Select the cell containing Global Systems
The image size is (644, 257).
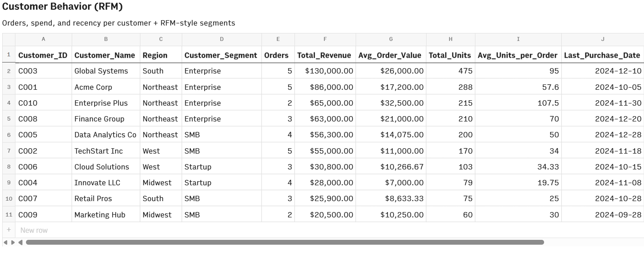[x=106, y=71]
